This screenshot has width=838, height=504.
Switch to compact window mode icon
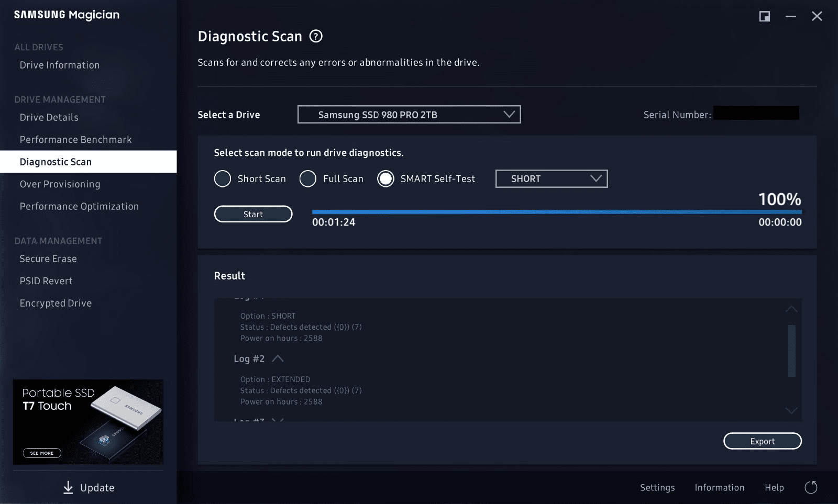[765, 16]
